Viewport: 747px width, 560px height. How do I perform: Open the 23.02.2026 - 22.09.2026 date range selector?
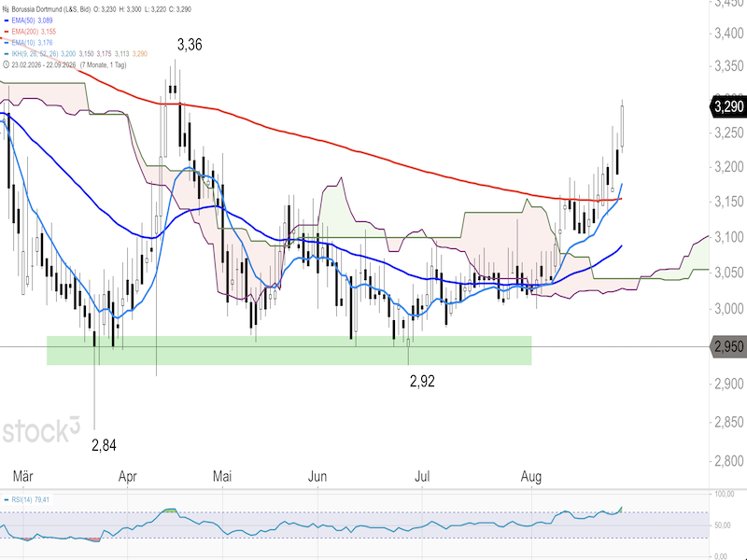click(x=44, y=64)
